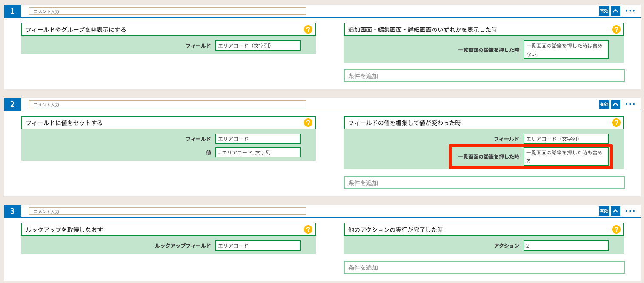Click the 値 label in row 2
Screen dimensions: 644x283
[x=209, y=152]
